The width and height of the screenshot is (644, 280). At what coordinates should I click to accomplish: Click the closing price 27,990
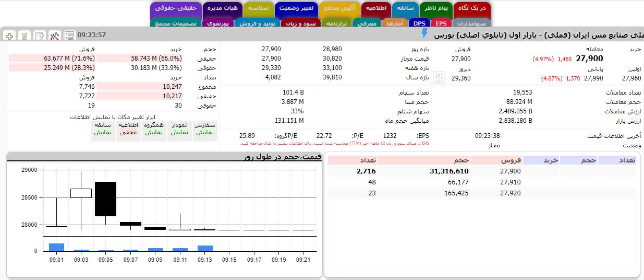[593, 78]
